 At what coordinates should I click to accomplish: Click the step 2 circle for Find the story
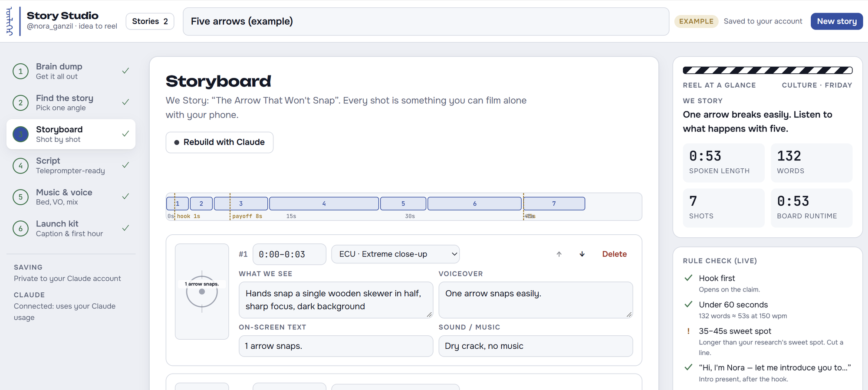coord(20,103)
